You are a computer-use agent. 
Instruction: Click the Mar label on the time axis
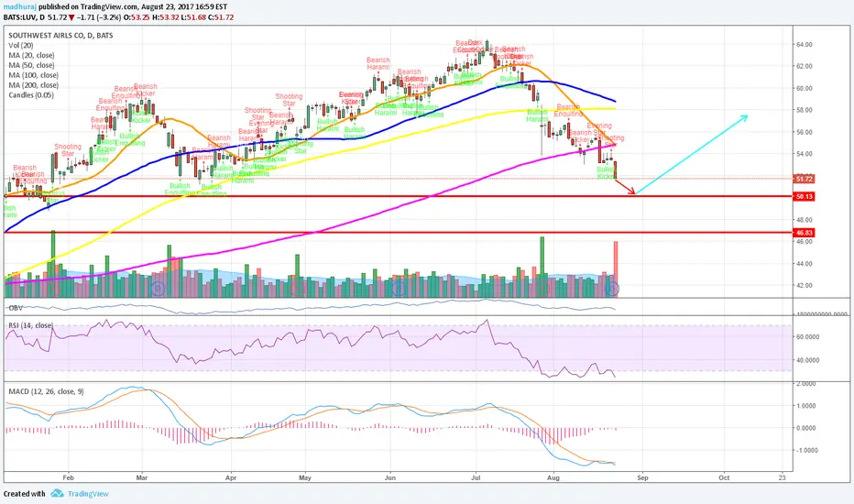(x=142, y=477)
